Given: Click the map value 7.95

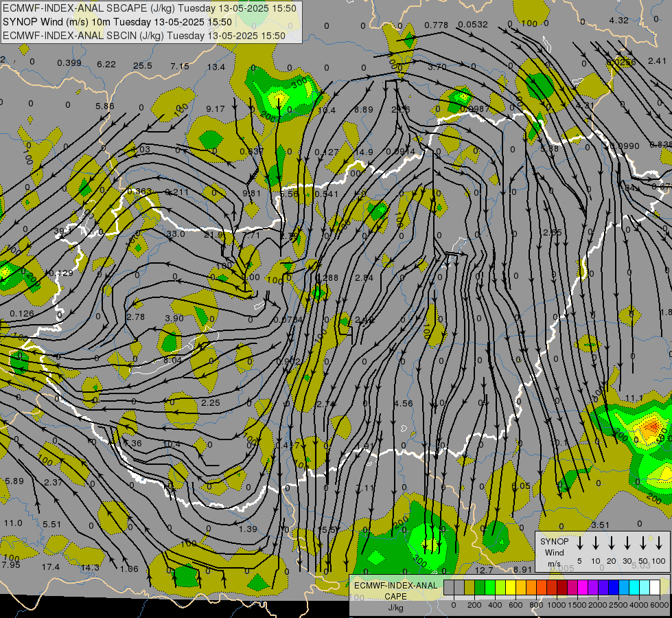Looking at the screenshot, I should (11, 565).
